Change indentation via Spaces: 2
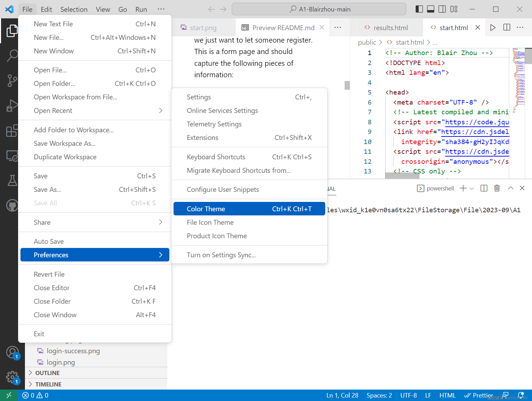532x401 pixels. pyautogui.click(x=379, y=395)
